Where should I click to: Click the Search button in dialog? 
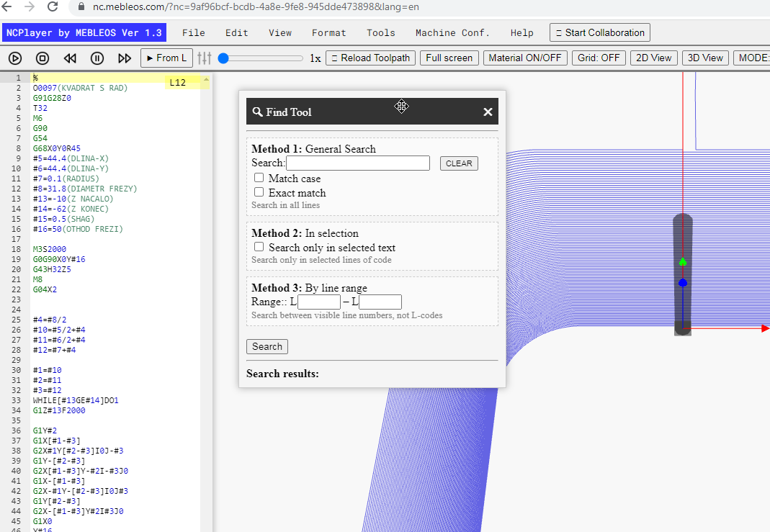(267, 346)
